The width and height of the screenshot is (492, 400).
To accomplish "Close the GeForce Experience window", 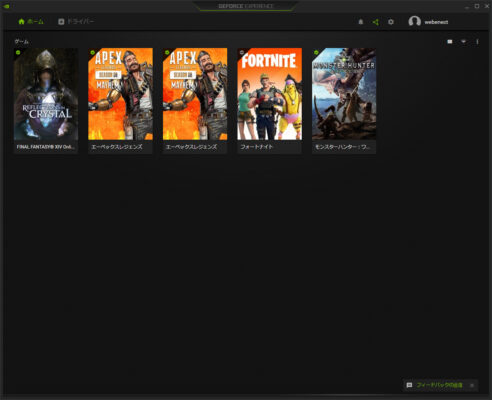I will pyautogui.click(x=486, y=6).
